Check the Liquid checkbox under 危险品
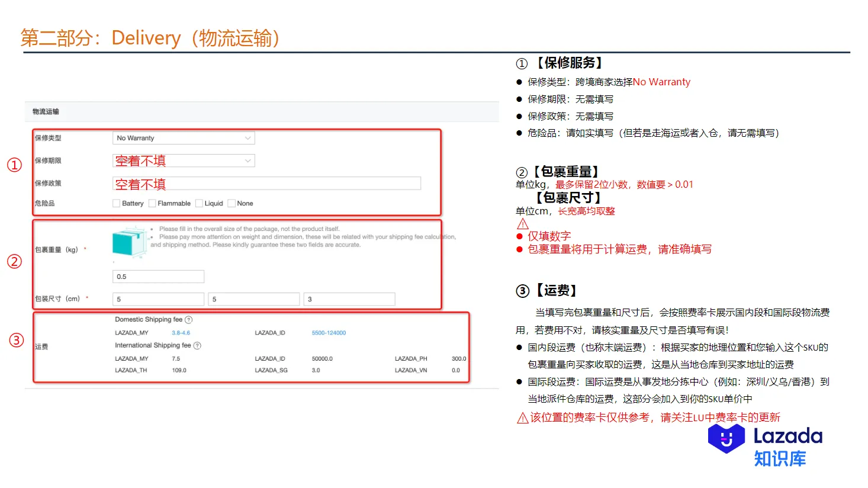Viewport: 868px width, 488px height. (x=198, y=203)
